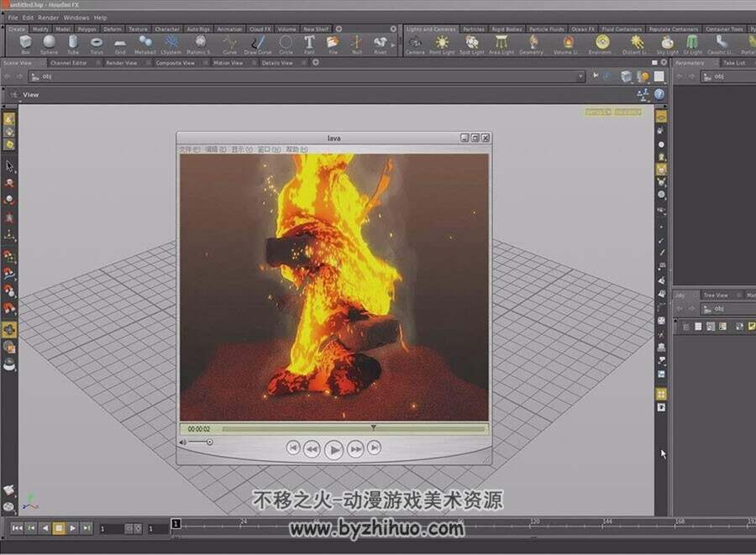Add a Spot Light from the shelf
This screenshot has width=756, height=555.
pyautogui.click(x=471, y=45)
